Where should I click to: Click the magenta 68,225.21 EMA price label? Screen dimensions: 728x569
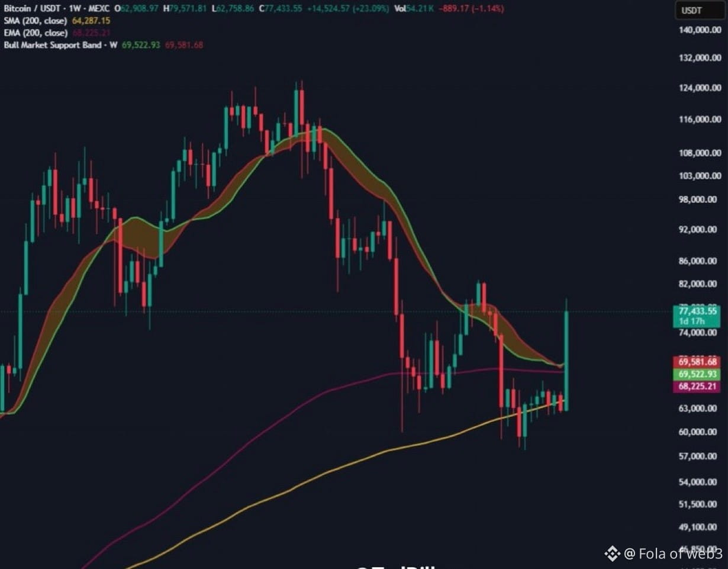(x=697, y=387)
